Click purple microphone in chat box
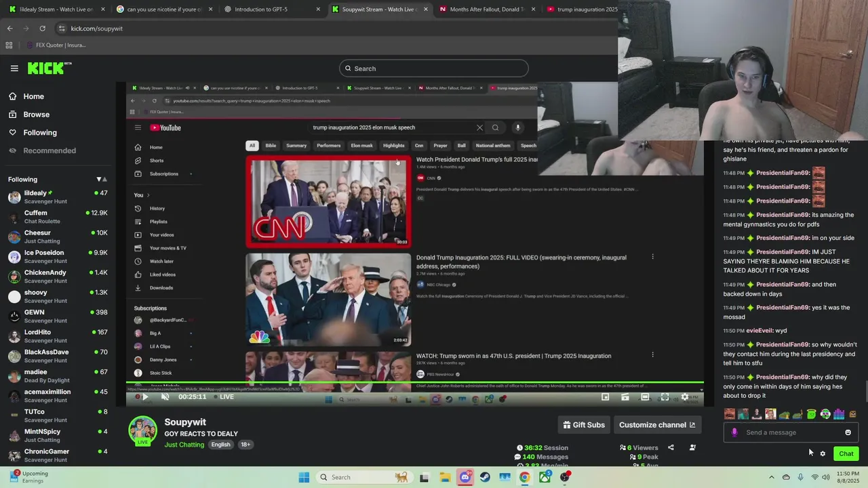The image size is (868, 488). (x=734, y=432)
